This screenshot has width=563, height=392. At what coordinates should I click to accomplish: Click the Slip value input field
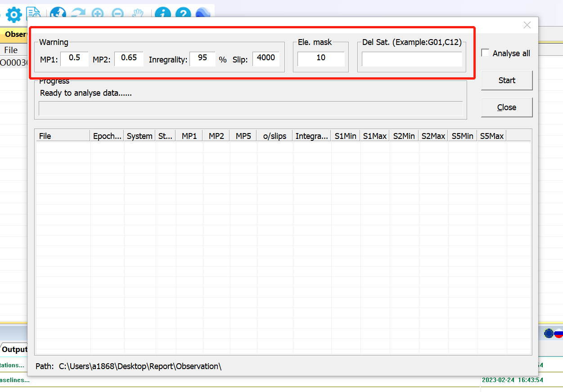tap(266, 58)
